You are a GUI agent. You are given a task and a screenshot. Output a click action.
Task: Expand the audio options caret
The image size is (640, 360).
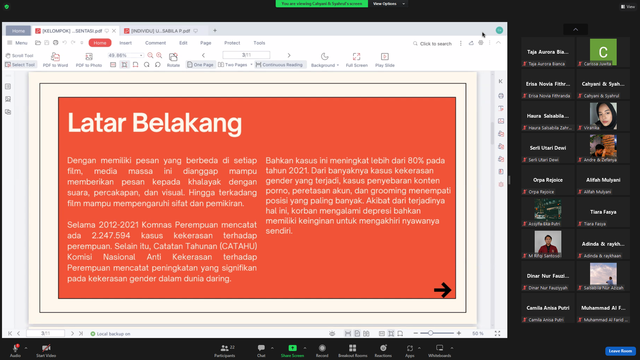tap(26, 348)
